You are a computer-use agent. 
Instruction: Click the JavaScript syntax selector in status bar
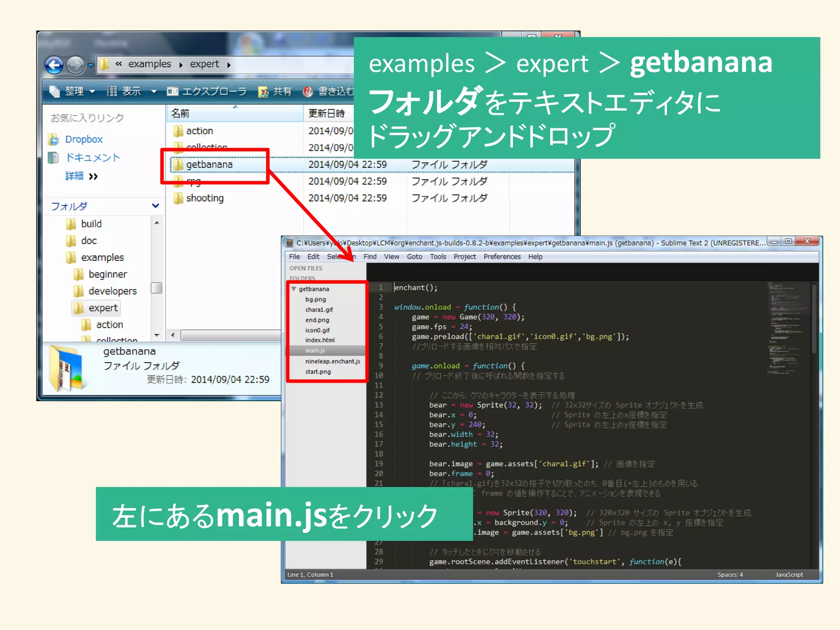[x=789, y=575]
